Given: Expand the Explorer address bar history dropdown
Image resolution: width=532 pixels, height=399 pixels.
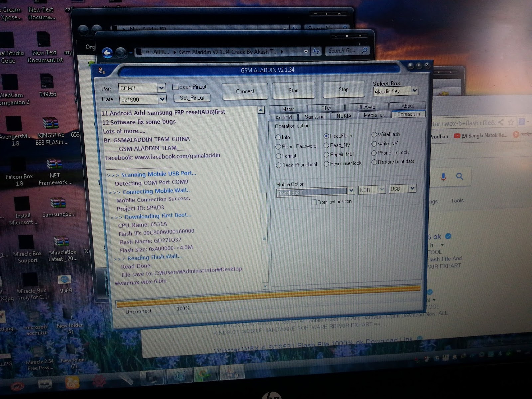Looking at the screenshot, I should pyautogui.click(x=306, y=51).
